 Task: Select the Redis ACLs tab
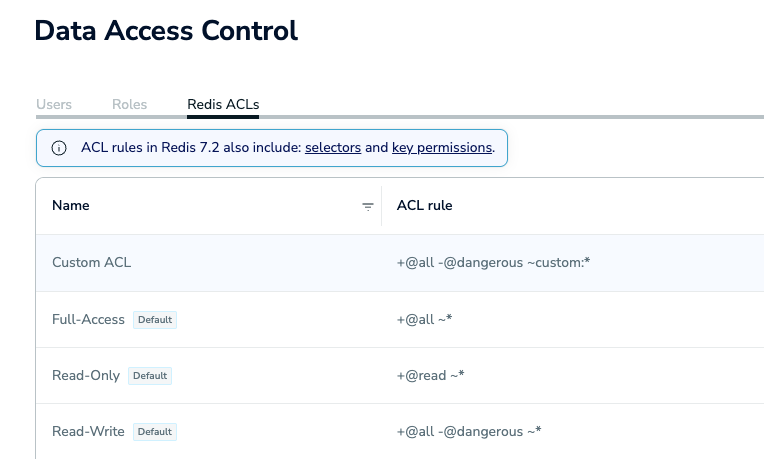pos(223,104)
